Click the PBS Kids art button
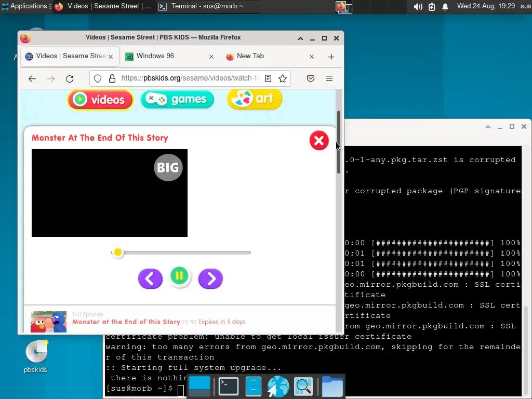The height and width of the screenshot is (399, 532). (255, 99)
